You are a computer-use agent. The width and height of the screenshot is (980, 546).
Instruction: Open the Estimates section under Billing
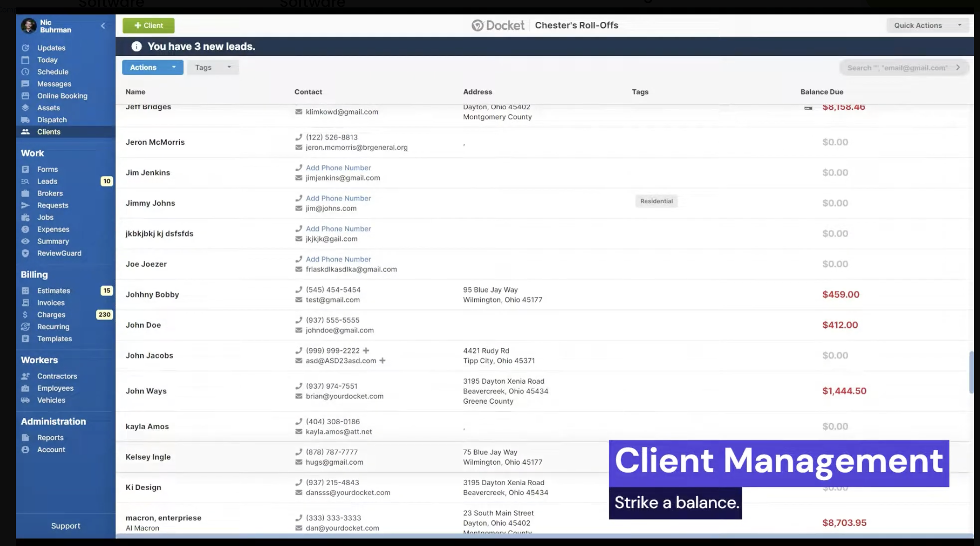[54, 290]
